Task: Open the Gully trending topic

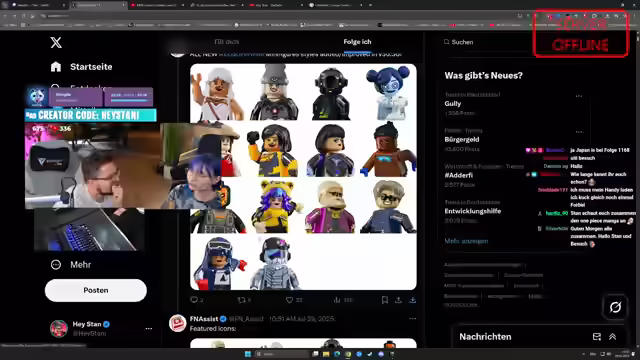Action: point(453,104)
